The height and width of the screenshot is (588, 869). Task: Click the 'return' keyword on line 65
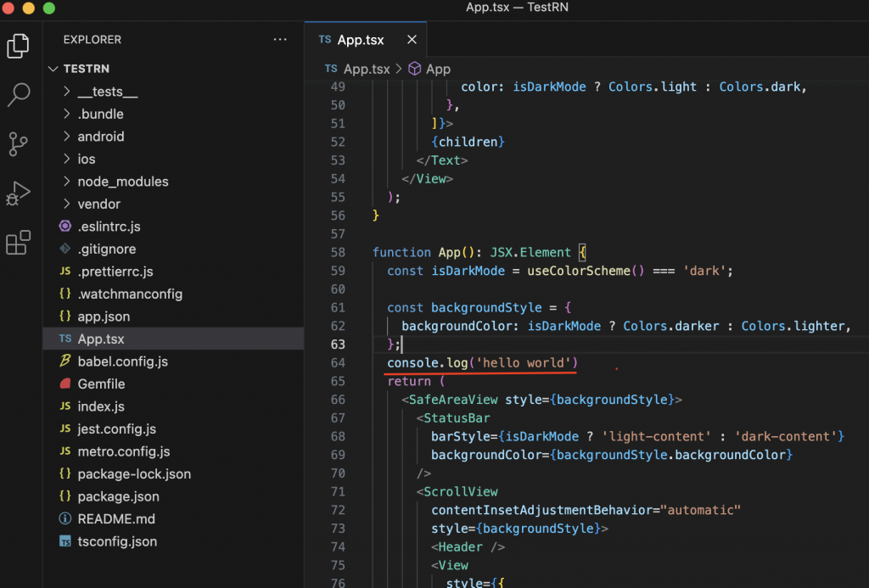coord(409,381)
